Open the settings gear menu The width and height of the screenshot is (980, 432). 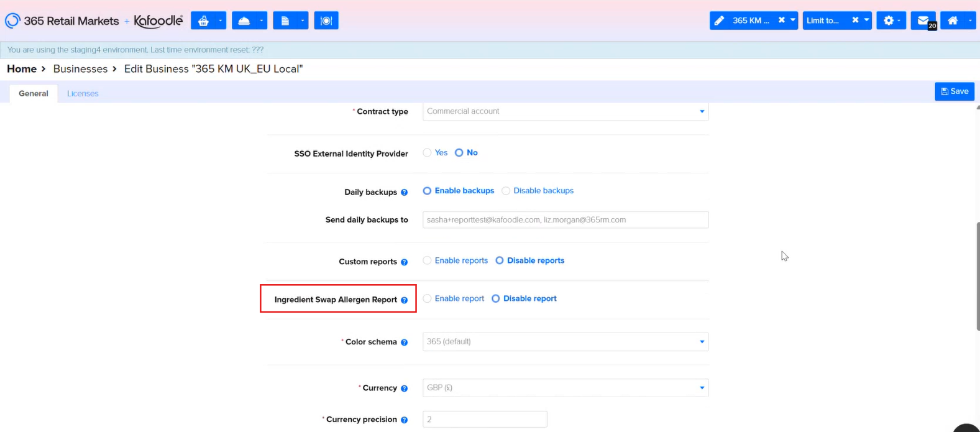click(891, 21)
